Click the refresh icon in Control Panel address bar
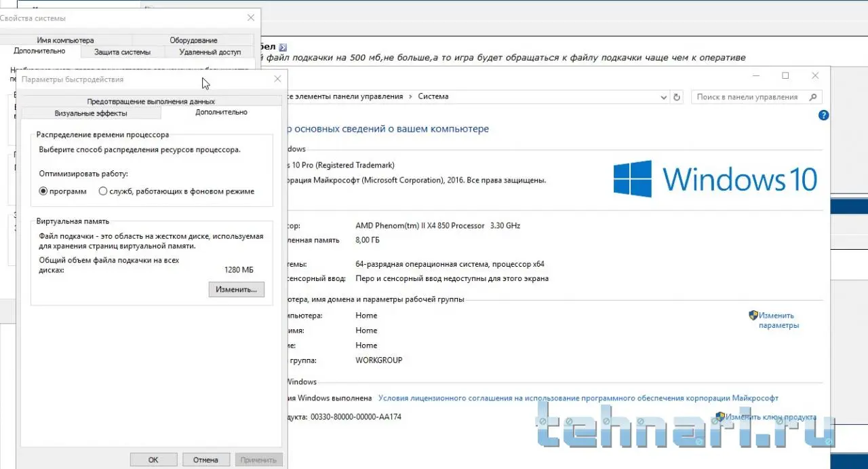This screenshot has height=469, width=868. [676, 97]
